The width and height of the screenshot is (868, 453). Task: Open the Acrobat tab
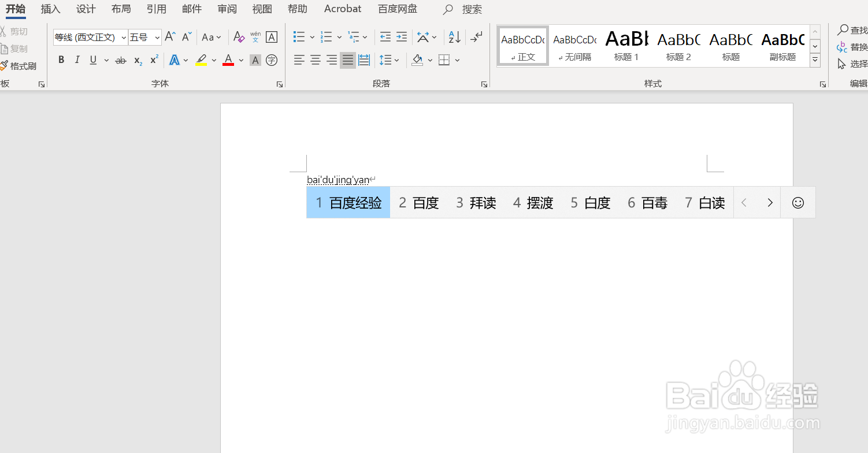click(x=343, y=9)
